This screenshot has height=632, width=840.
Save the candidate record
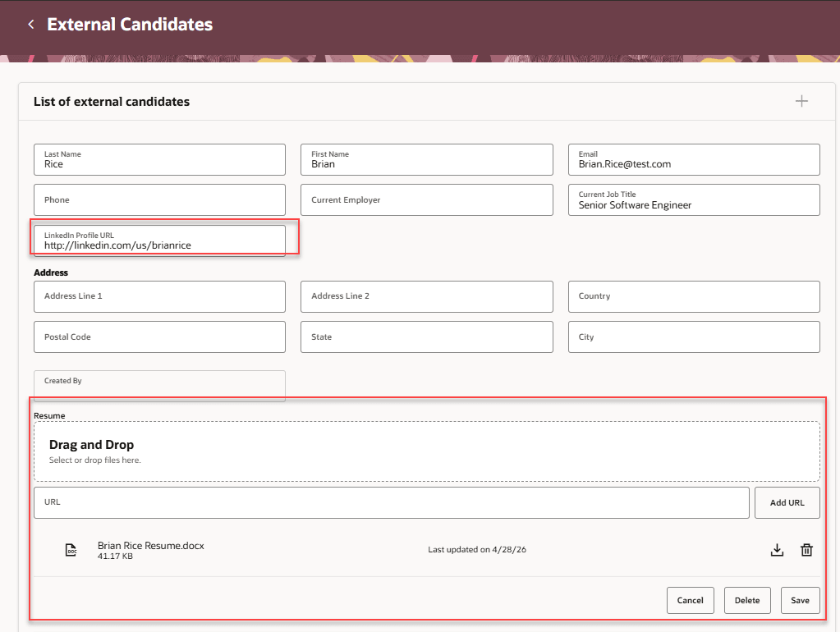click(800, 601)
